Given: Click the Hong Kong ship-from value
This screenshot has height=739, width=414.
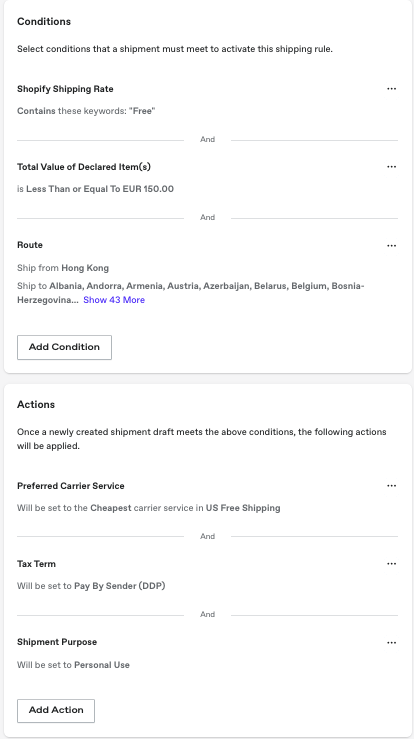Looking at the screenshot, I should (85, 268).
